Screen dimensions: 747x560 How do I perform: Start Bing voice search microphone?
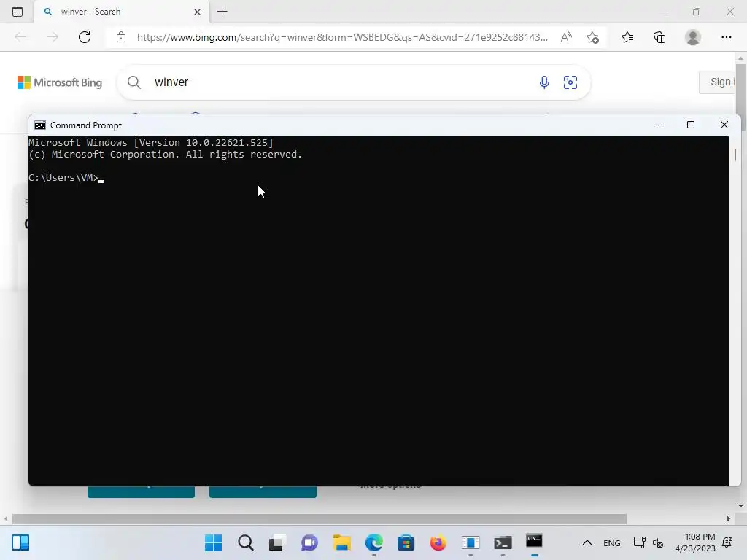544,82
